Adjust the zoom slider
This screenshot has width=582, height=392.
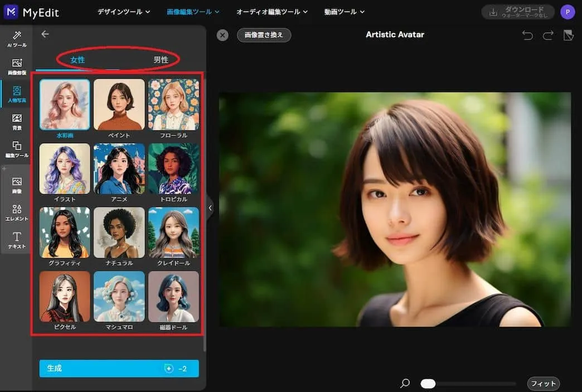(x=428, y=384)
